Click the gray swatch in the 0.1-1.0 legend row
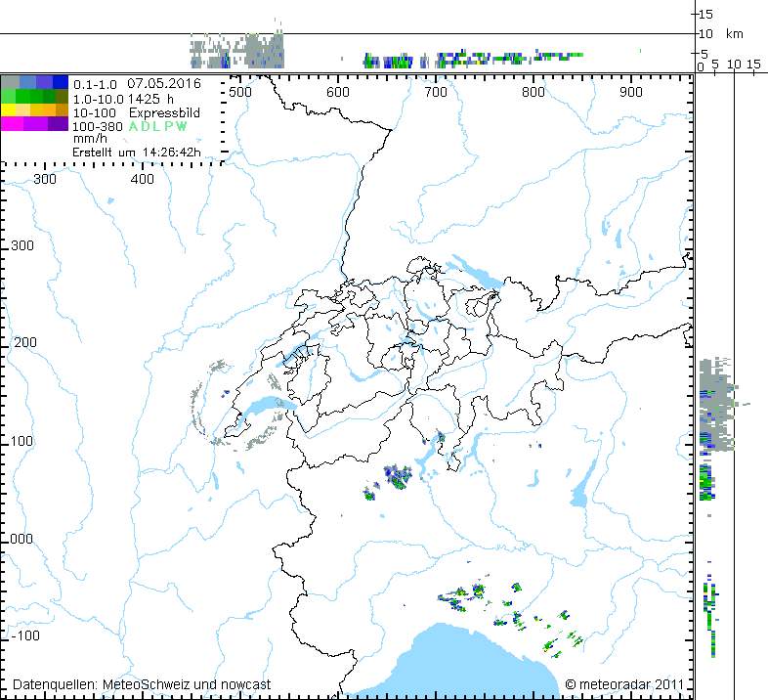768x700 pixels. coord(11,82)
